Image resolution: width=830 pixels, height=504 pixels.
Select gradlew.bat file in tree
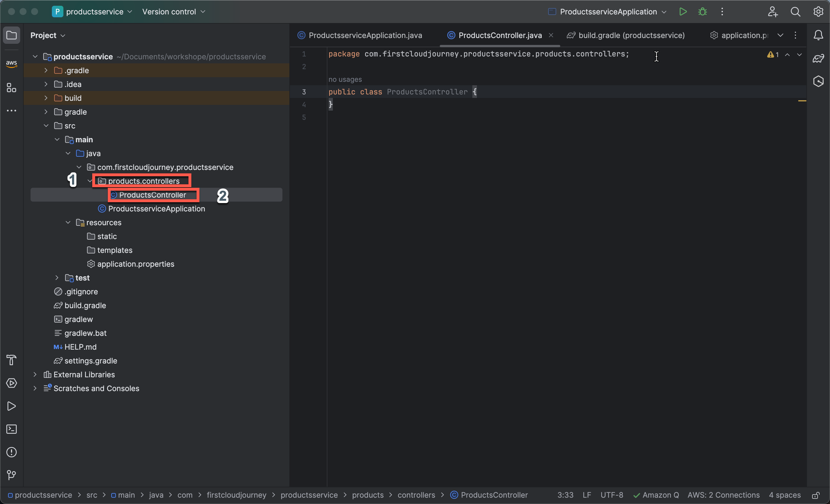point(80,333)
